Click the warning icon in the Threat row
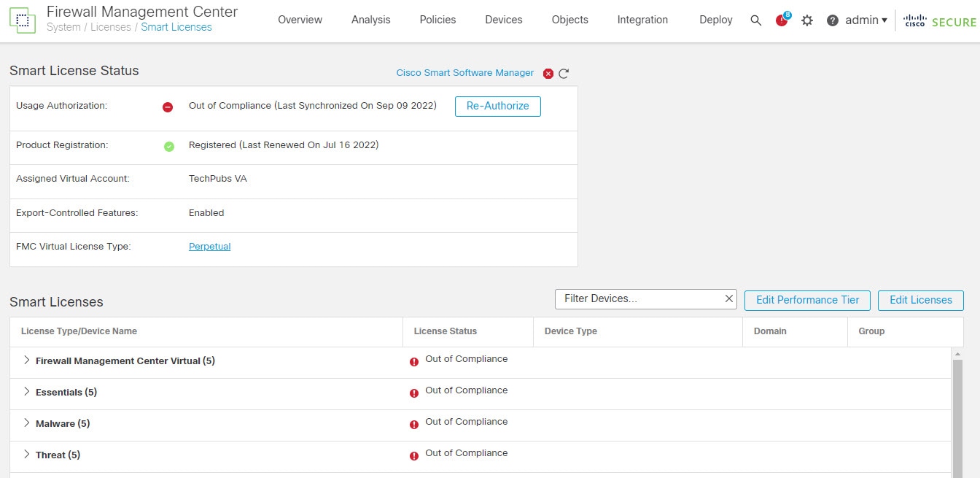 (414, 456)
